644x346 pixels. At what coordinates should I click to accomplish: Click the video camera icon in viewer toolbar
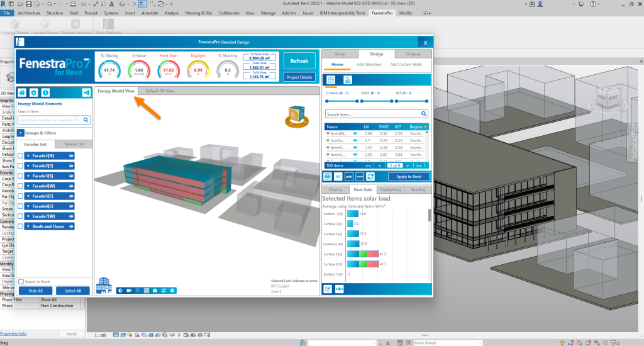(x=129, y=291)
